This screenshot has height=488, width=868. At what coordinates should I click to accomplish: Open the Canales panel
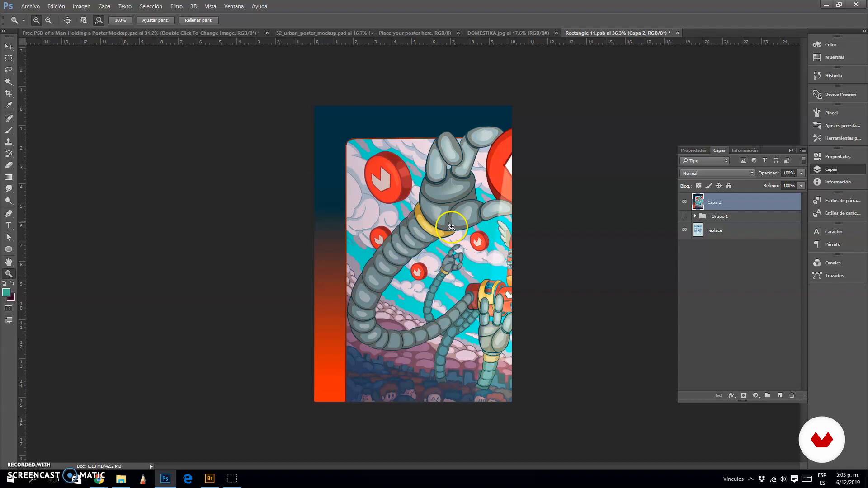pos(832,263)
